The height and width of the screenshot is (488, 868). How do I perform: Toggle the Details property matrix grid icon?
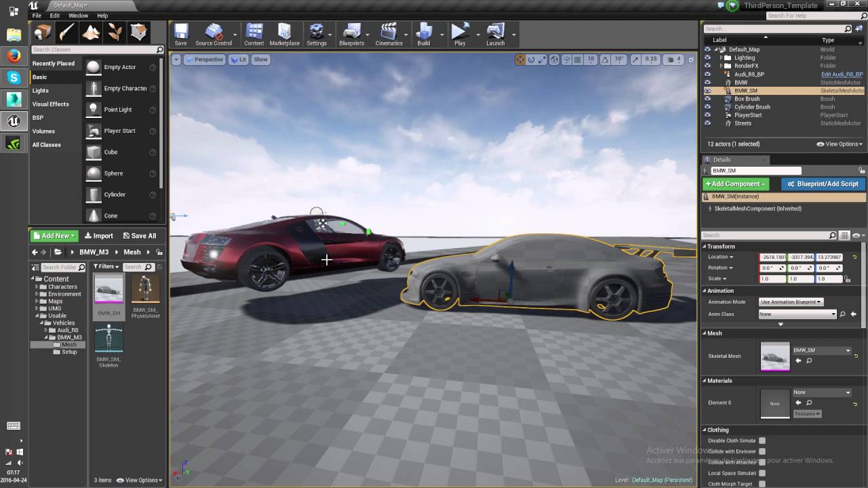click(x=844, y=235)
